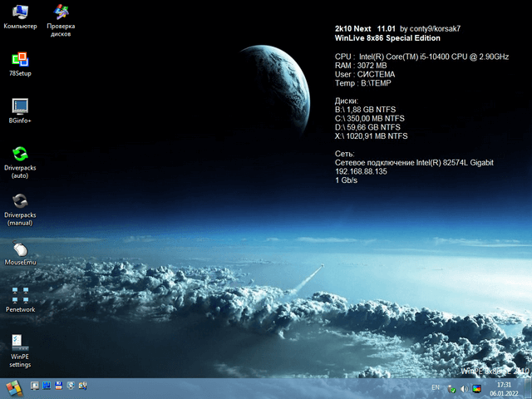
Task: Click the magnifier tool quick-launch taskbar icon
Action: (x=83, y=386)
